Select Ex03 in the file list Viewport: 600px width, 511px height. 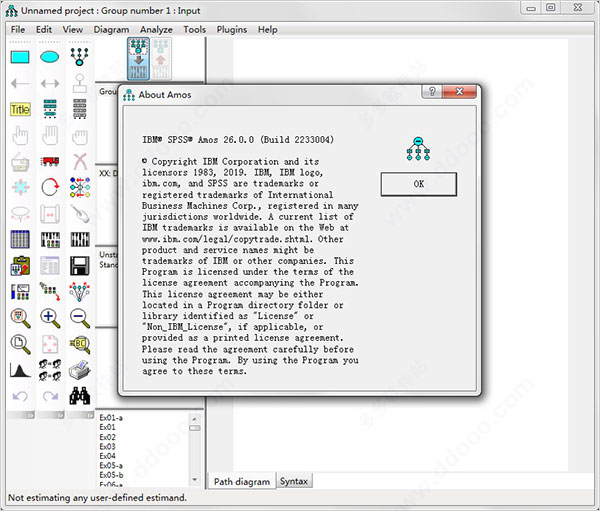coord(108,446)
